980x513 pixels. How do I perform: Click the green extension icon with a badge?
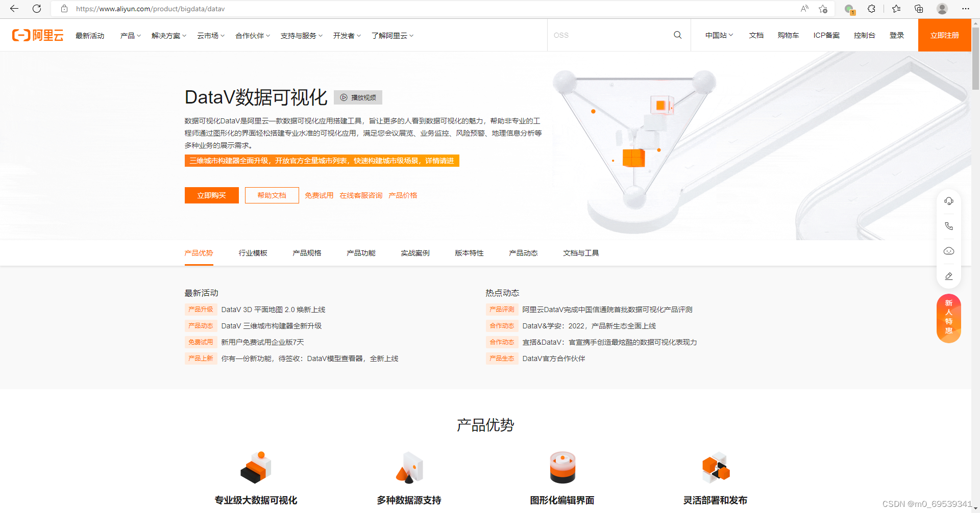pyautogui.click(x=849, y=9)
